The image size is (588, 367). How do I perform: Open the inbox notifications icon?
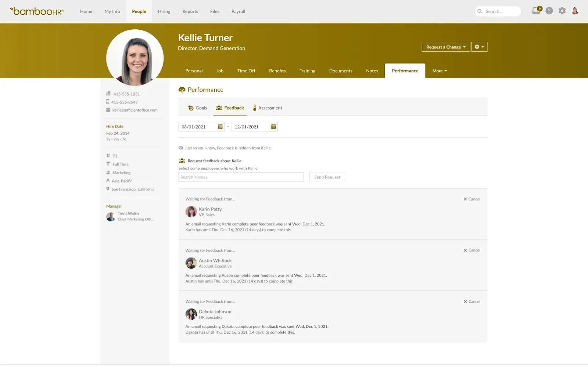(x=536, y=11)
